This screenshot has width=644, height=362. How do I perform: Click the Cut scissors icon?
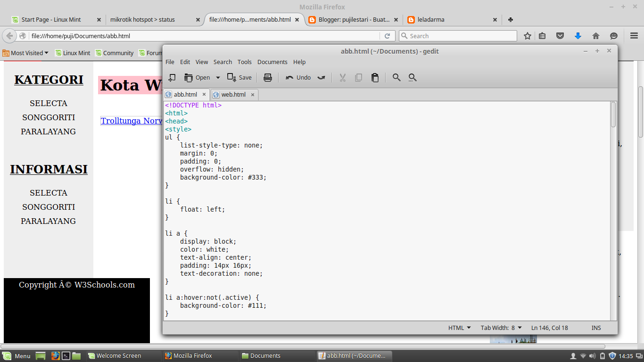(343, 77)
